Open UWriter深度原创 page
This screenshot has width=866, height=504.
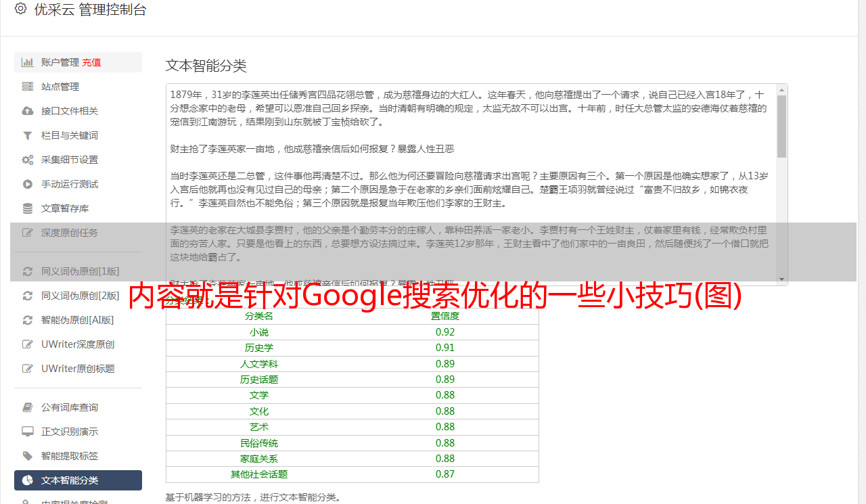[78, 344]
